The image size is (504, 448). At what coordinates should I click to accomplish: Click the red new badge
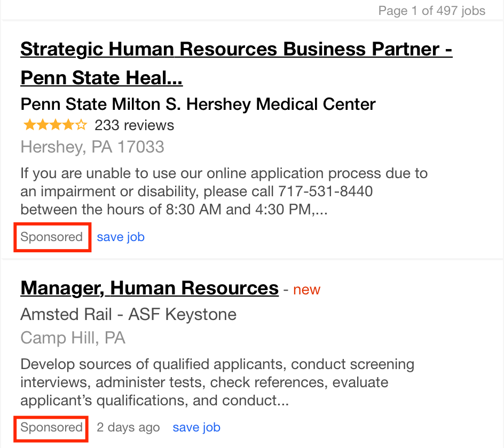(306, 290)
